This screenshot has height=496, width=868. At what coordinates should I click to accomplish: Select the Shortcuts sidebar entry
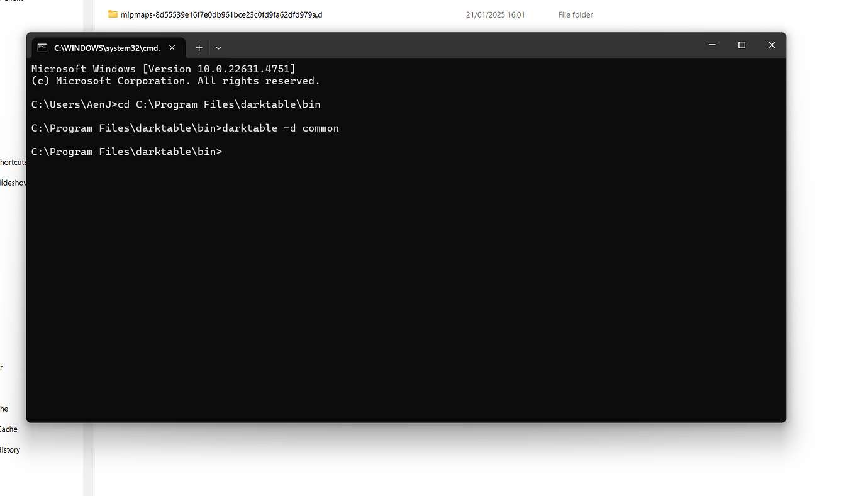[13, 162]
